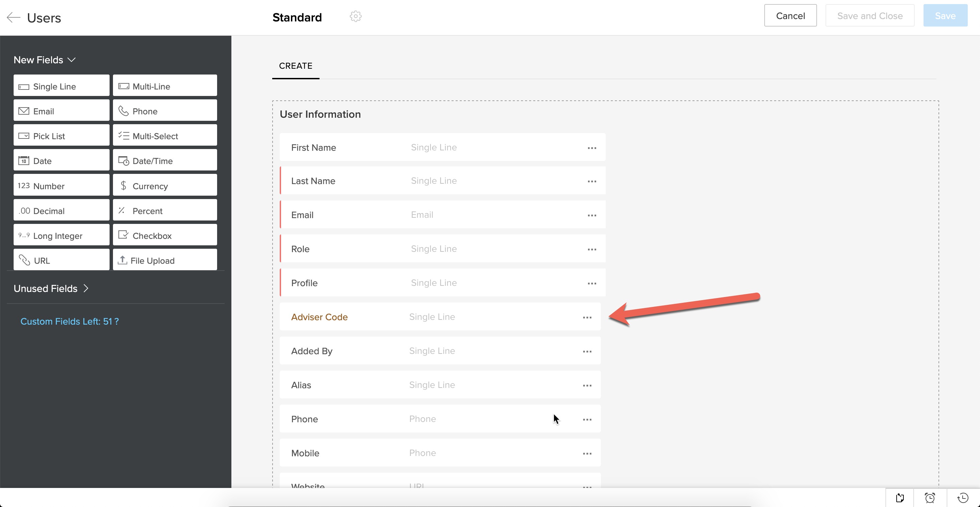This screenshot has height=507, width=980.
Task: Choose the Pick List field type
Action: 61,136
